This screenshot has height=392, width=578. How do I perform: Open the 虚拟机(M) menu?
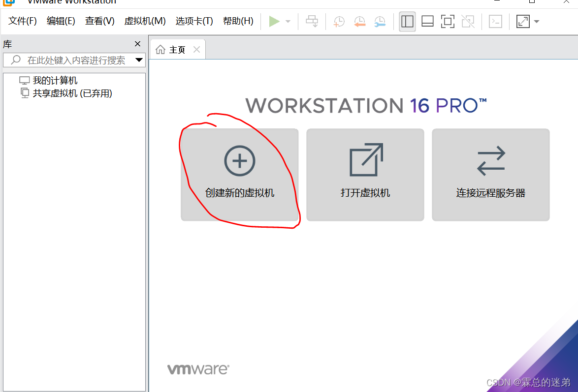pyautogui.click(x=144, y=21)
